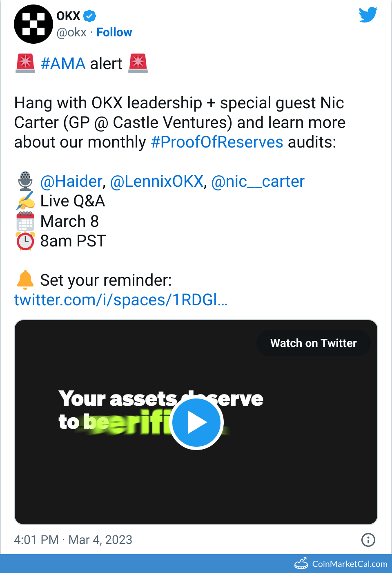
Task: Click the calendar emoji beside March 8
Action: tap(25, 222)
